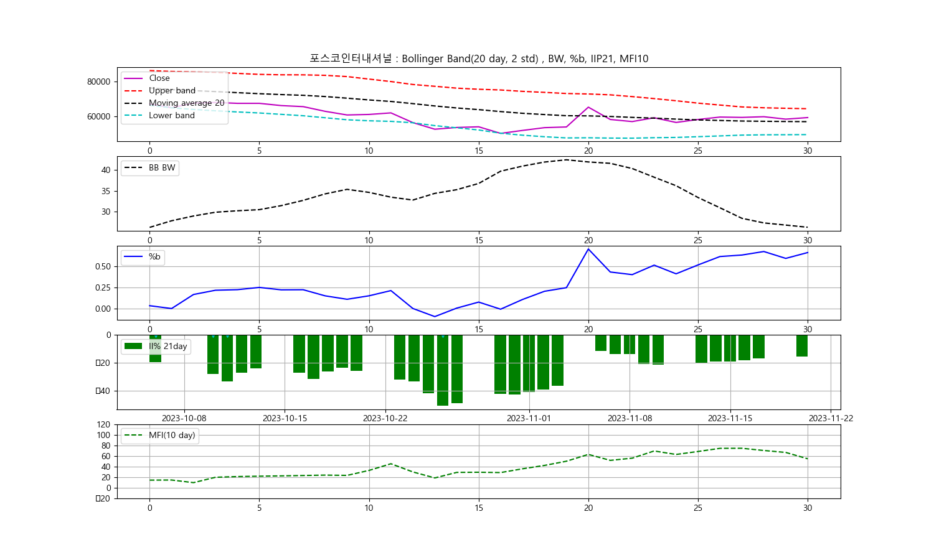Click the 80 tick on the MFI axis
The width and height of the screenshot is (934, 560).
pyautogui.click(x=106, y=446)
